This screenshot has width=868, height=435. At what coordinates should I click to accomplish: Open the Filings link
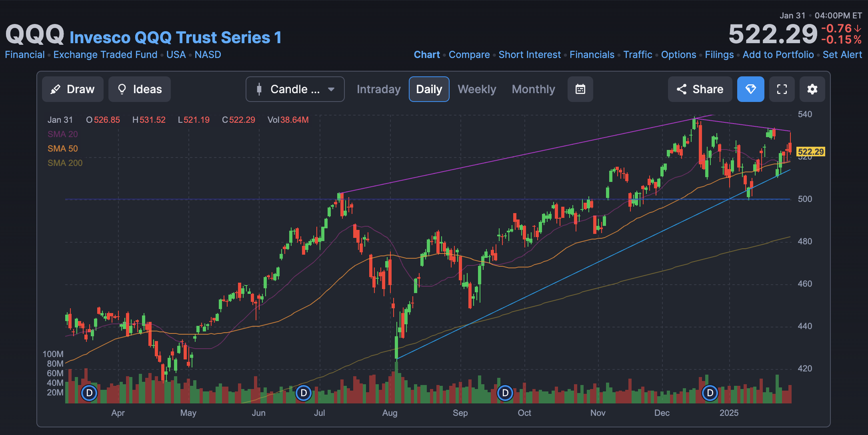tap(719, 55)
